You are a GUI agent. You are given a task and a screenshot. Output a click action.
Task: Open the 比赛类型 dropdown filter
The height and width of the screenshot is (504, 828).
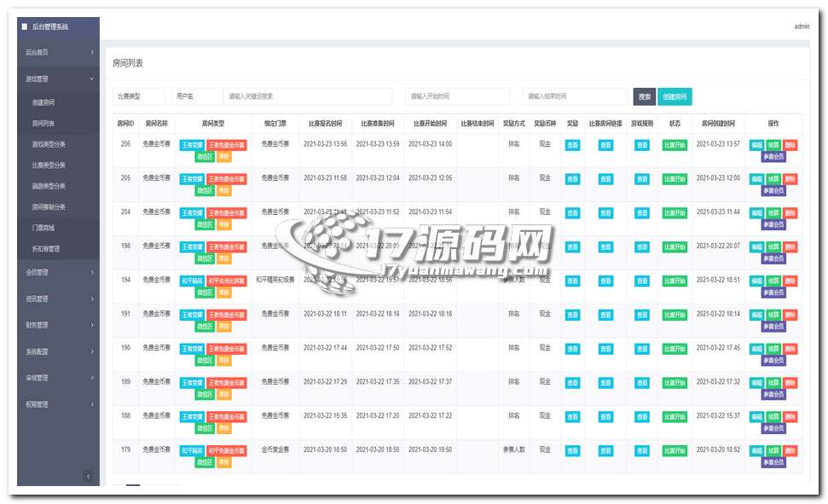pyautogui.click(x=138, y=97)
